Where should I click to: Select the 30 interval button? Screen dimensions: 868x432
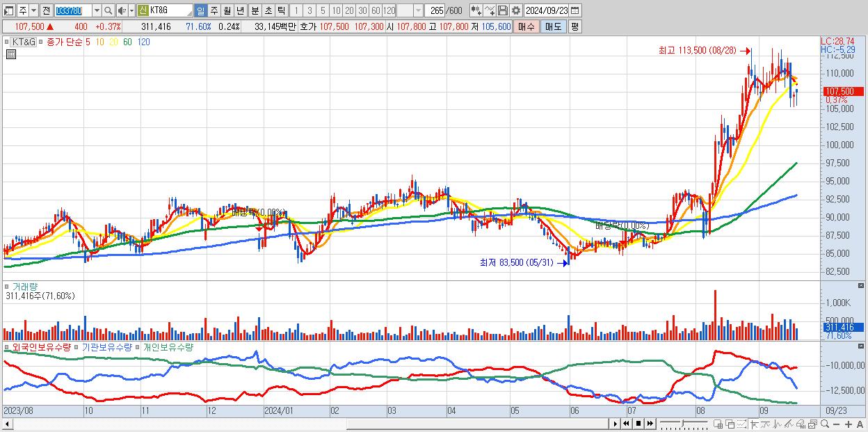pos(362,10)
